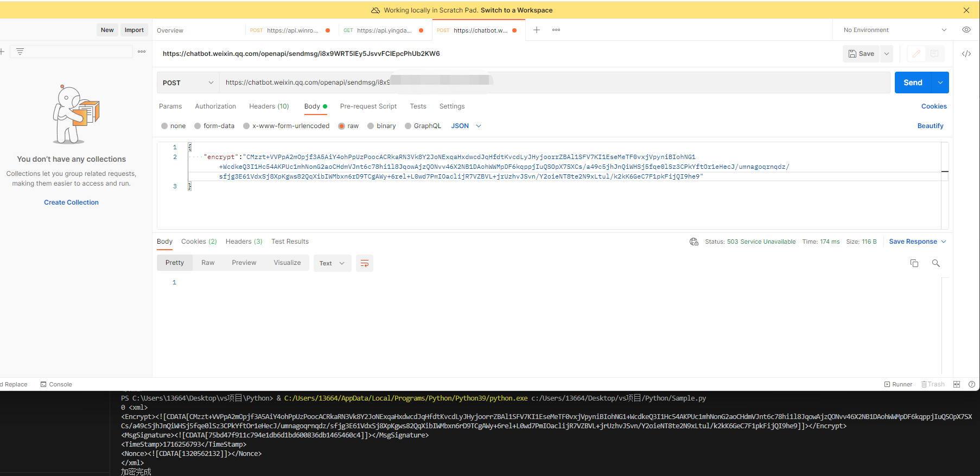The height and width of the screenshot is (476, 980).
Task: Open the Params tab
Action: pyautogui.click(x=170, y=106)
